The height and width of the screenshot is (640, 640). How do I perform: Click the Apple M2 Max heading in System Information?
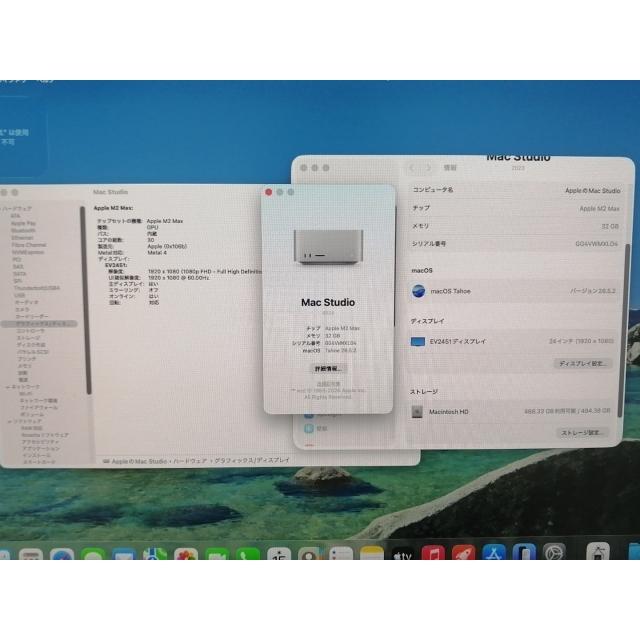113,208
